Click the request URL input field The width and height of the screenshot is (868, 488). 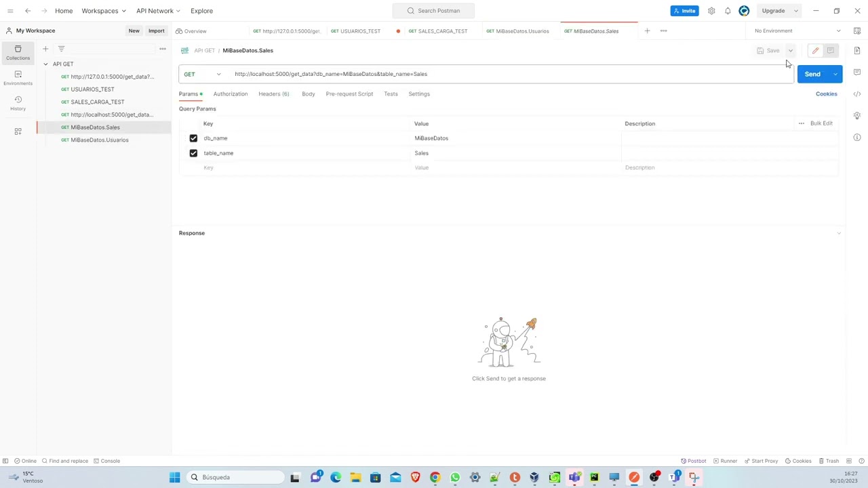pyautogui.click(x=512, y=74)
